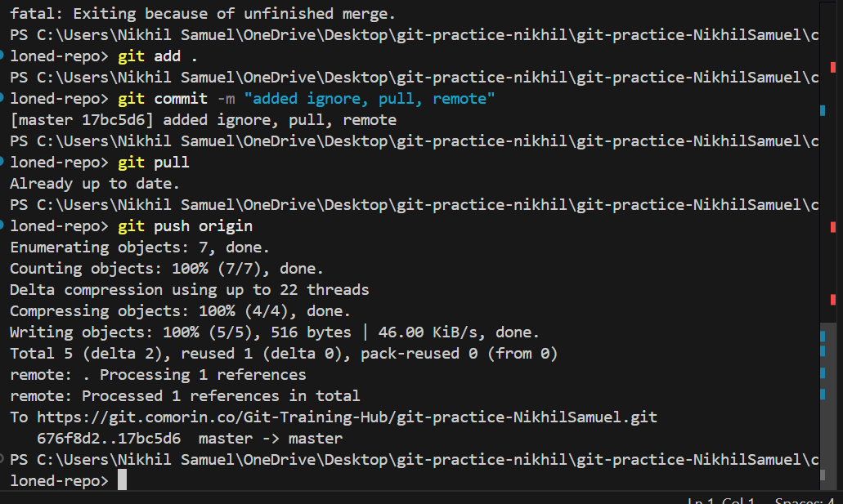Click the "676f8d2..17bc5d6" hash range
This screenshot has height=504, width=843.
point(109,438)
